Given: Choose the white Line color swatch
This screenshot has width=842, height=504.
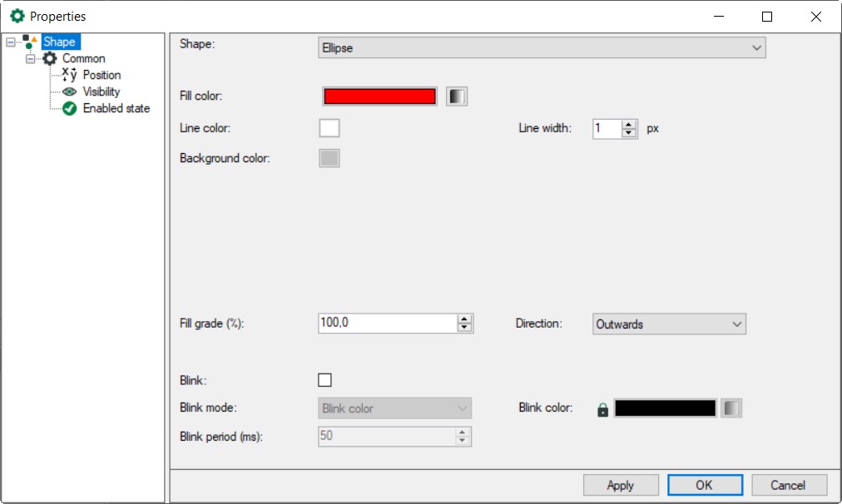Looking at the screenshot, I should click(329, 128).
